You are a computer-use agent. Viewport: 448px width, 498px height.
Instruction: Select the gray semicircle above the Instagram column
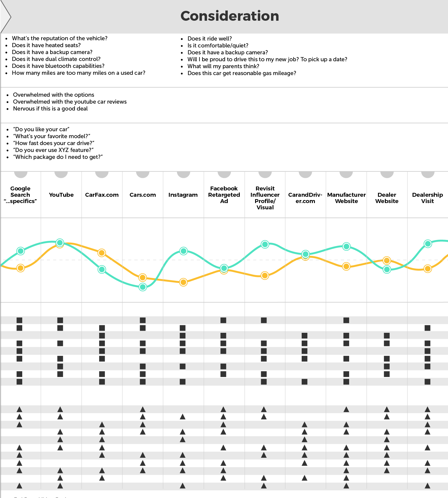pos(183,174)
